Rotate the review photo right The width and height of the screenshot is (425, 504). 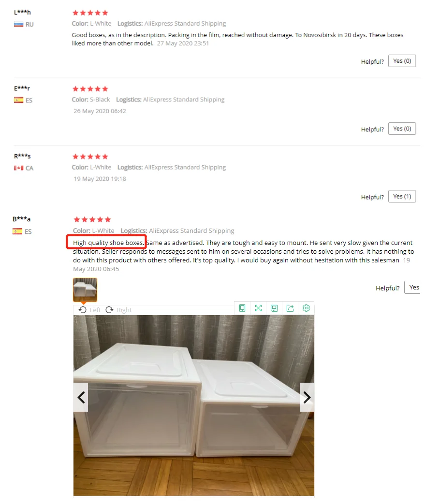[x=119, y=310]
